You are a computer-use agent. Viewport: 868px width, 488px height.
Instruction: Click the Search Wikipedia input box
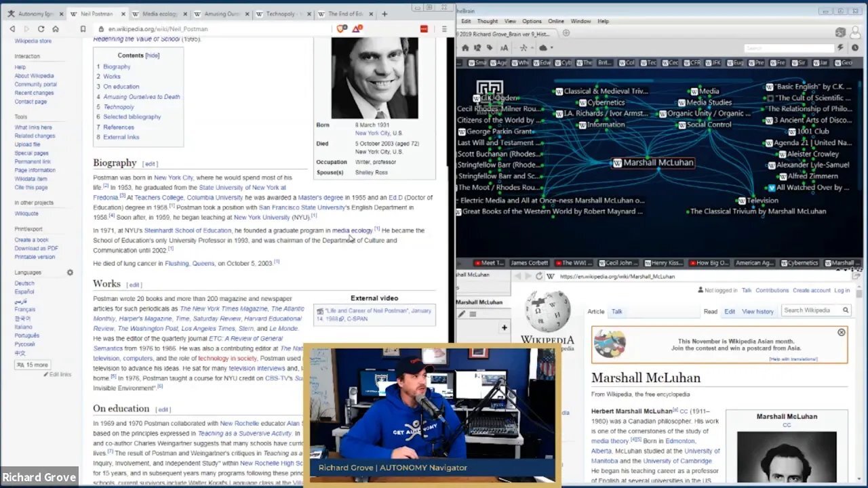click(x=810, y=310)
